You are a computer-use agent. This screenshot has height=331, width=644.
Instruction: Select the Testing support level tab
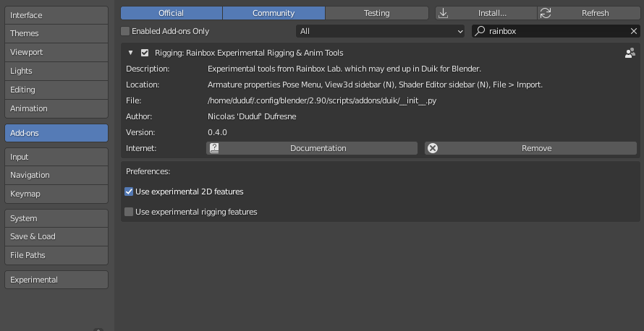(x=376, y=13)
